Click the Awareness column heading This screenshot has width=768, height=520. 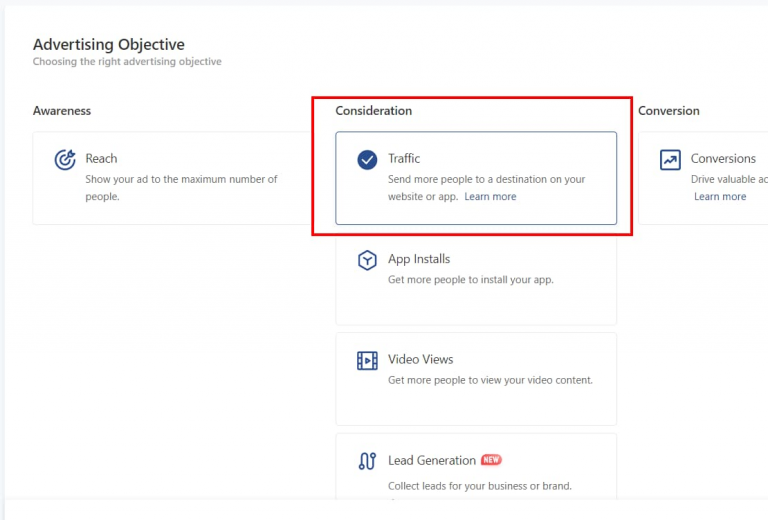tap(62, 111)
